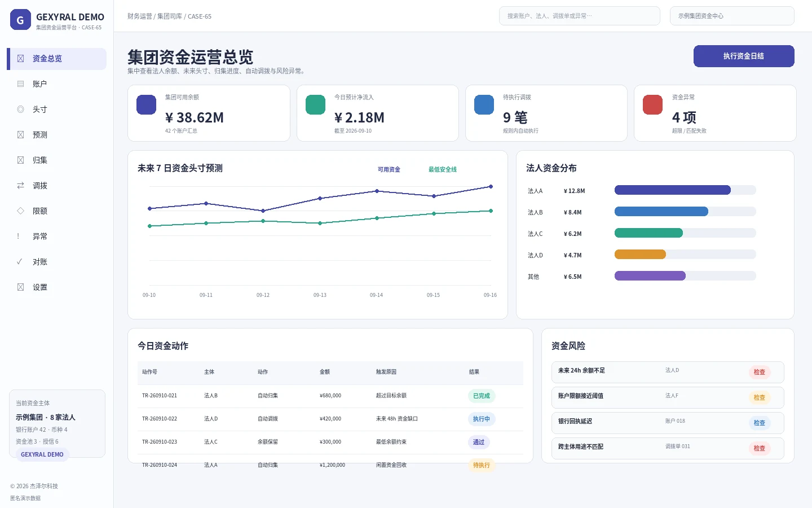Viewport: 812px width, 508px height.
Task: Go to 对账 menu item
Action: pos(56,262)
